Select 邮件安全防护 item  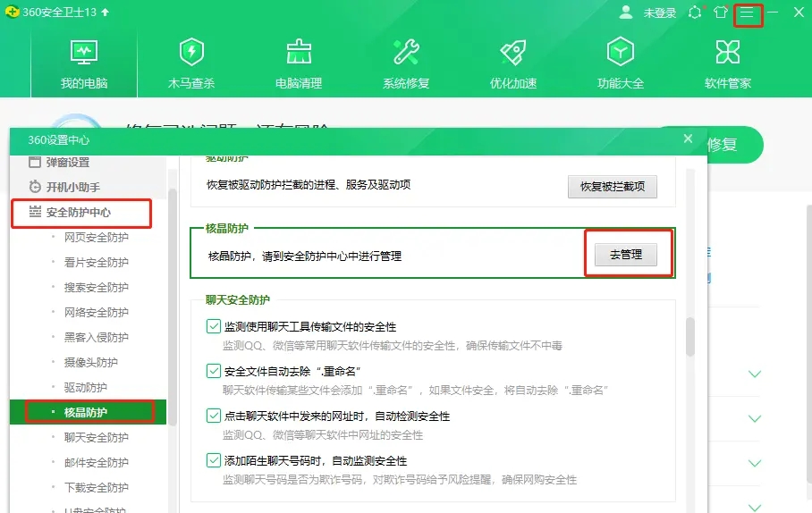pos(97,462)
